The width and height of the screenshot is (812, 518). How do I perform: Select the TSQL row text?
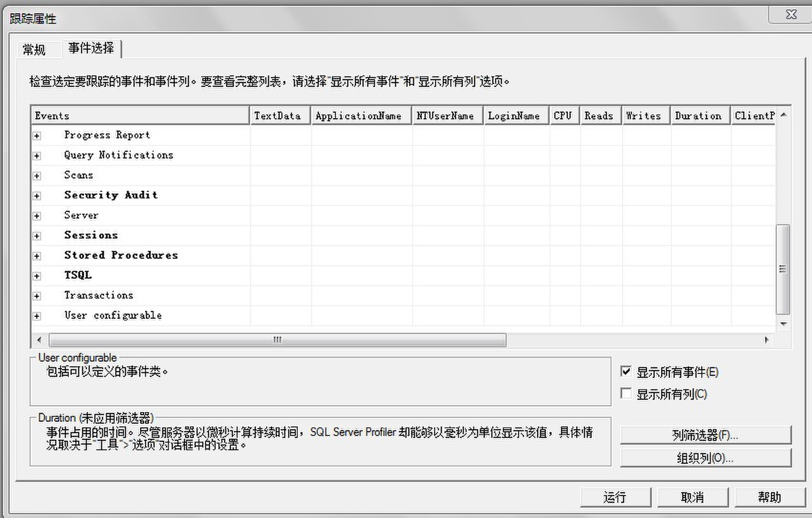point(78,275)
